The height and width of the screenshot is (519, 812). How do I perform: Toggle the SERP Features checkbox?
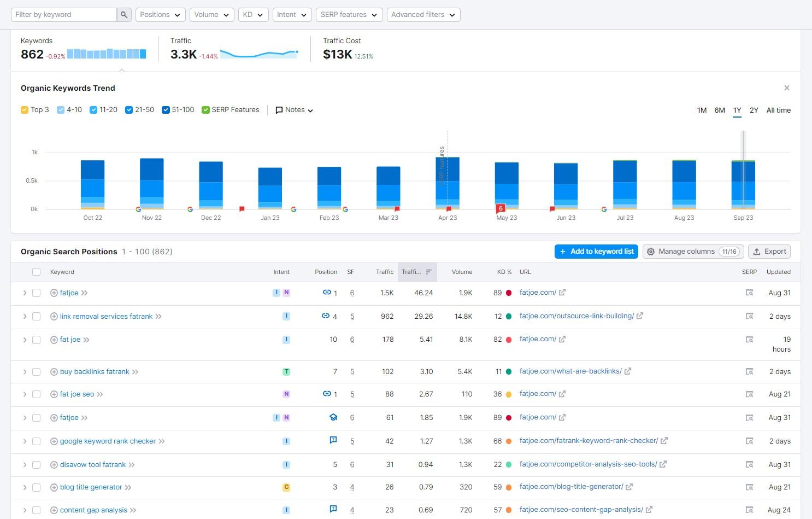pos(205,110)
